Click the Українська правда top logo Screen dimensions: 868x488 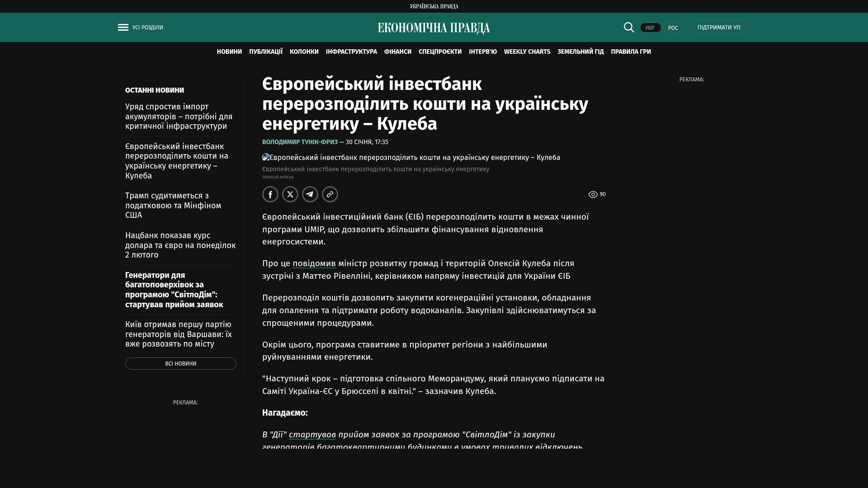(434, 6)
